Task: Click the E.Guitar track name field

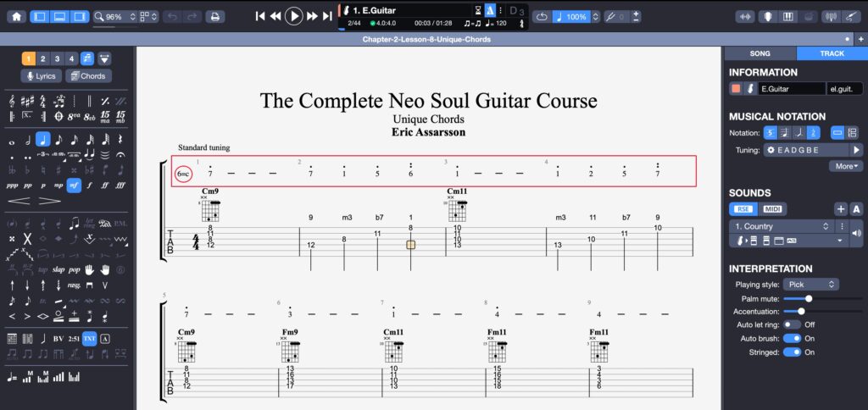Action: tap(791, 89)
